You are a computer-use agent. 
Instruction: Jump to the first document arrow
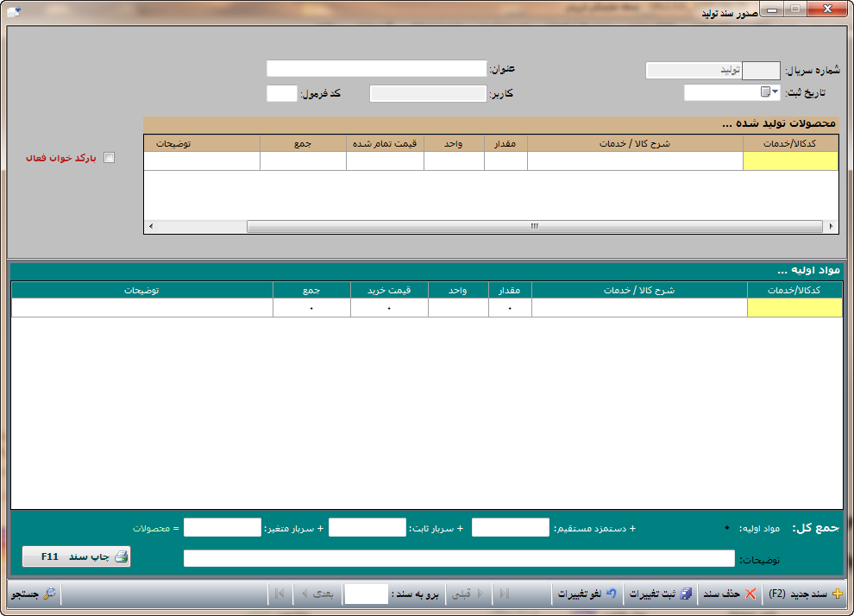[x=505, y=594]
